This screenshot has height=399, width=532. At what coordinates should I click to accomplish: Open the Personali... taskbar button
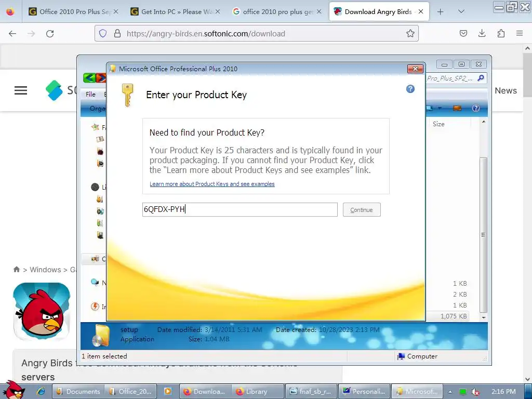(x=364, y=392)
